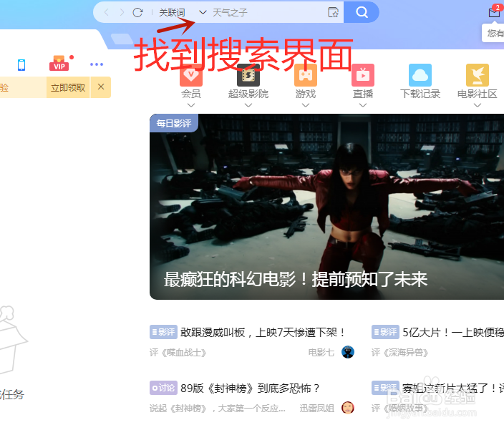This screenshot has height=430, width=504.
Task: Click the 影评 tag before 5亿大片
Action: tap(385, 332)
